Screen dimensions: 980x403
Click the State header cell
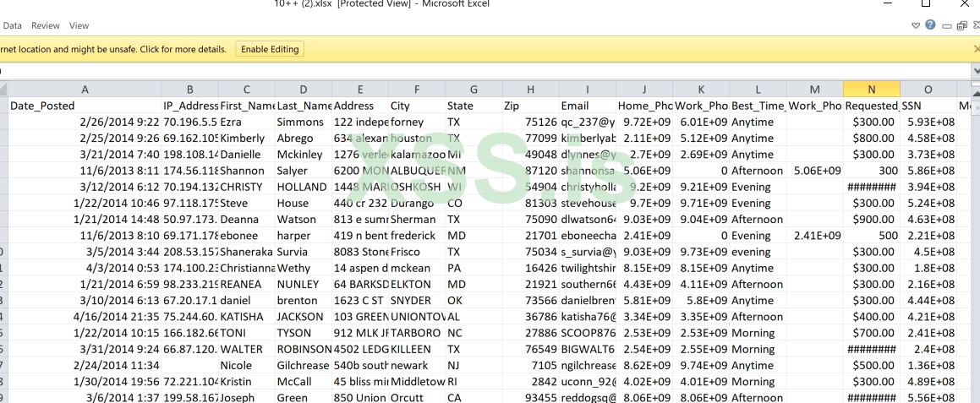pos(474,106)
